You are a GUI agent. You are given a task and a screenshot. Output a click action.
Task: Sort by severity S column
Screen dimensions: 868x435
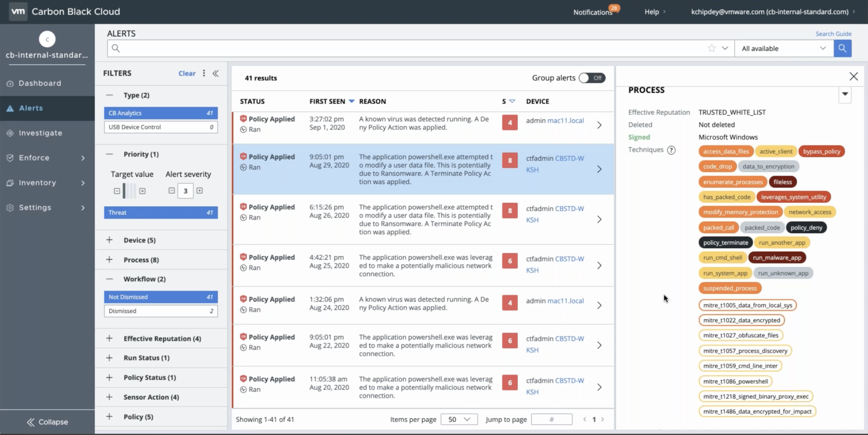pyautogui.click(x=508, y=101)
